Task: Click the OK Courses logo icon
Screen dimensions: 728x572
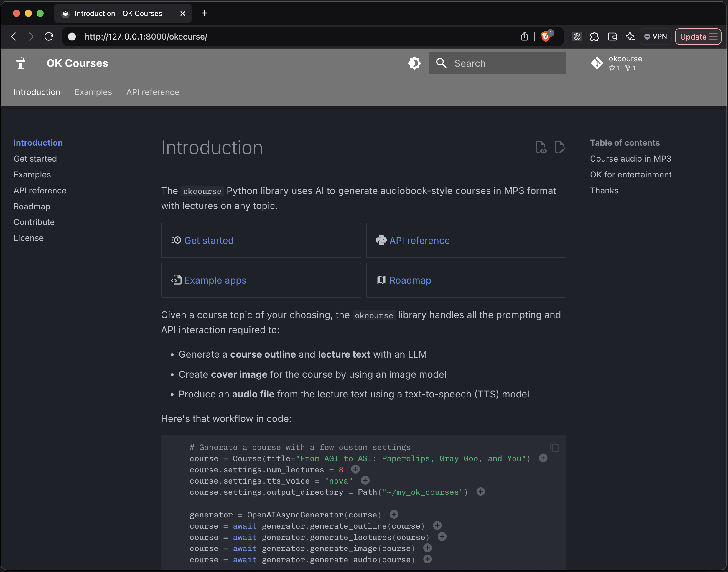Action: (x=21, y=63)
